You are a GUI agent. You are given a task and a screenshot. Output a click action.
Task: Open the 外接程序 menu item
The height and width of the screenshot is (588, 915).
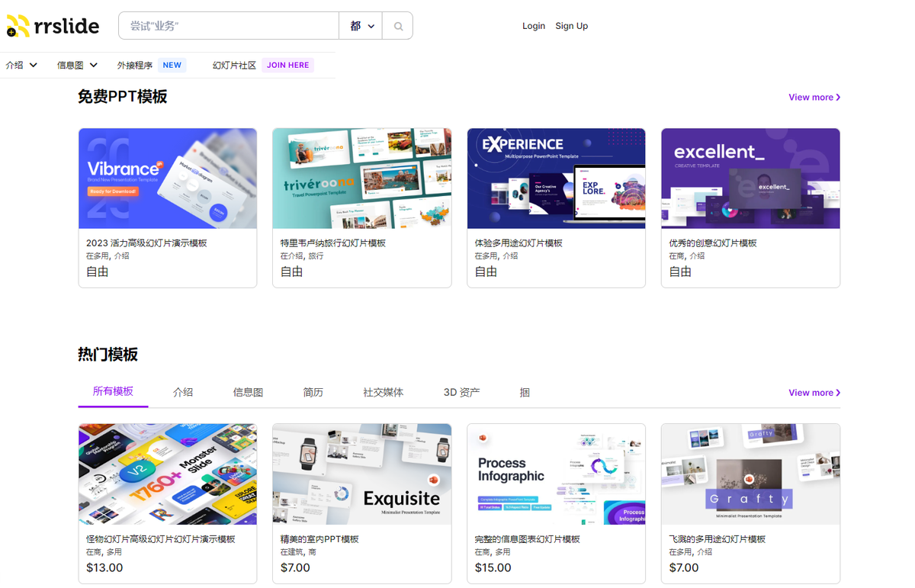135,66
